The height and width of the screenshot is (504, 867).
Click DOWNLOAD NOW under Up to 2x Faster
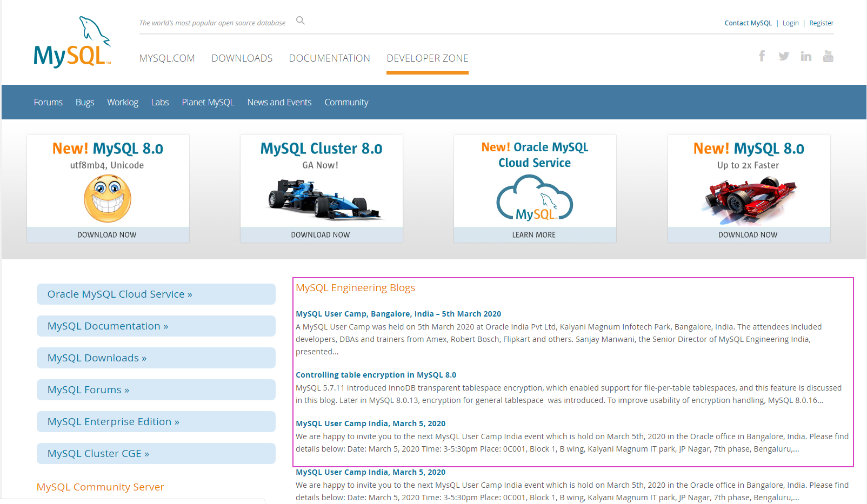point(749,235)
